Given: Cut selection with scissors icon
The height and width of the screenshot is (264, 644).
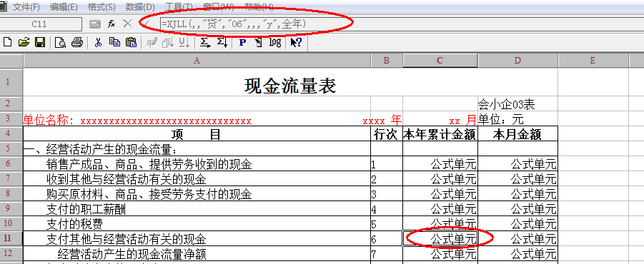Looking at the screenshot, I should [98, 42].
